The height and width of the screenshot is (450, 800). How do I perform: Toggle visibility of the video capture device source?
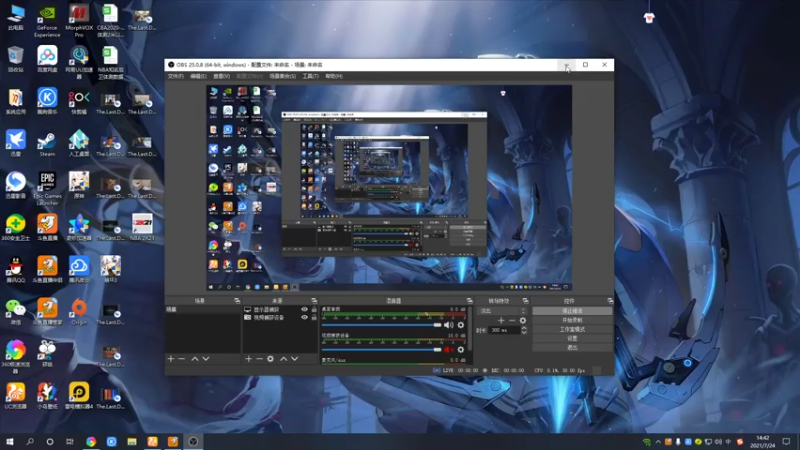305,317
